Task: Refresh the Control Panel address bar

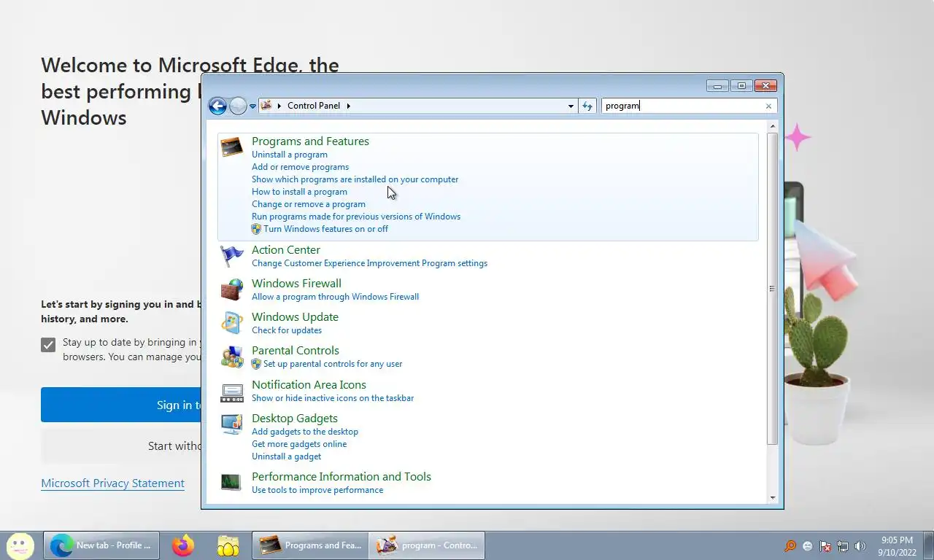Action: click(x=587, y=106)
